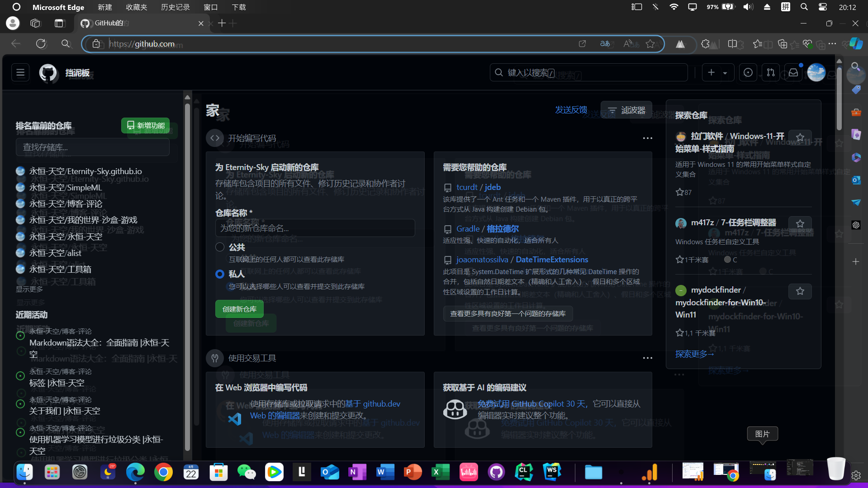Reload the page with refresh icon

point(41,44)
